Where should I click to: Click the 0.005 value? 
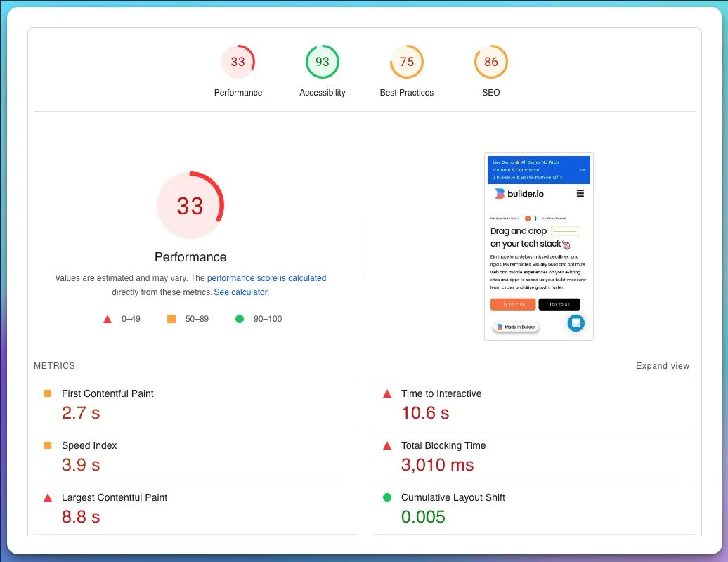point(423,516)
